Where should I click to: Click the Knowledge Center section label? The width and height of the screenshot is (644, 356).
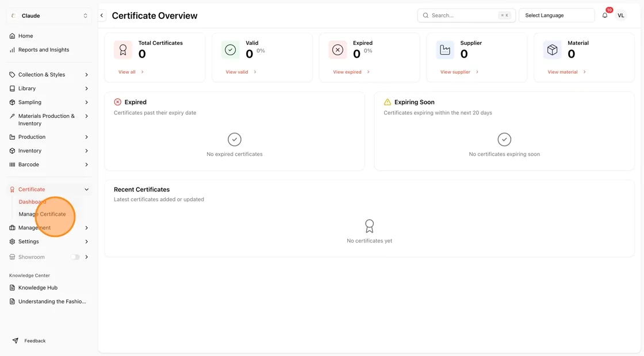(x=29, y=275)
